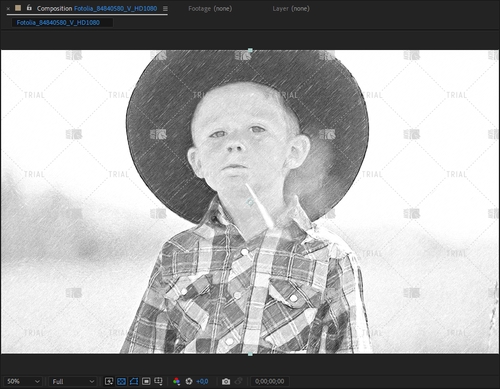This screenshot has height=389, width=500.
Task: Click the Show Snapshot icon
Action: [x=238, y=381]
